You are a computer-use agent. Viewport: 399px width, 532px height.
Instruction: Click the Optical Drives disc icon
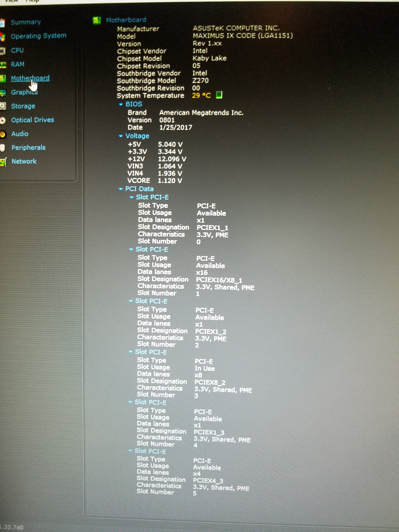3,120
